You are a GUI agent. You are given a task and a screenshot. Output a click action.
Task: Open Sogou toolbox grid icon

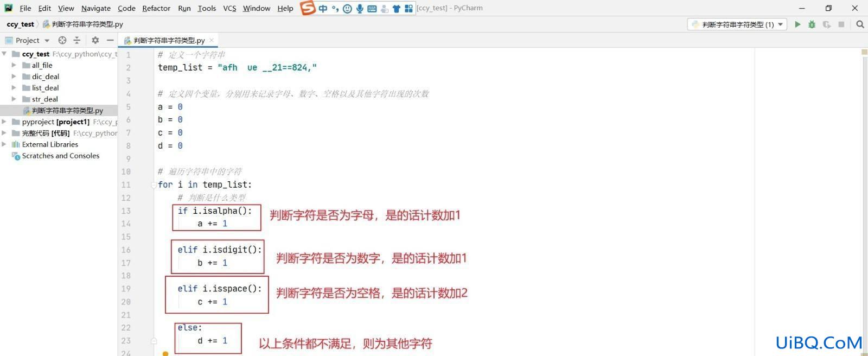pos(409,8)
